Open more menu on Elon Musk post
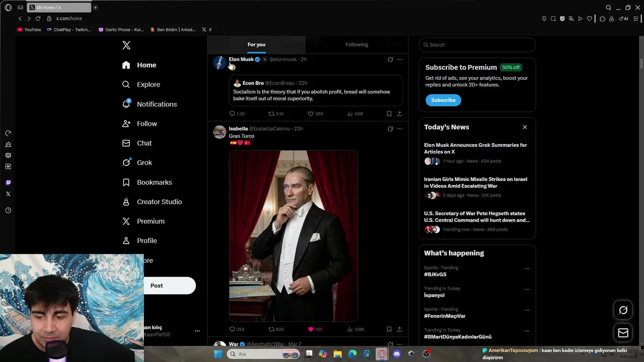644x362 pixels. tap(399, 59)
